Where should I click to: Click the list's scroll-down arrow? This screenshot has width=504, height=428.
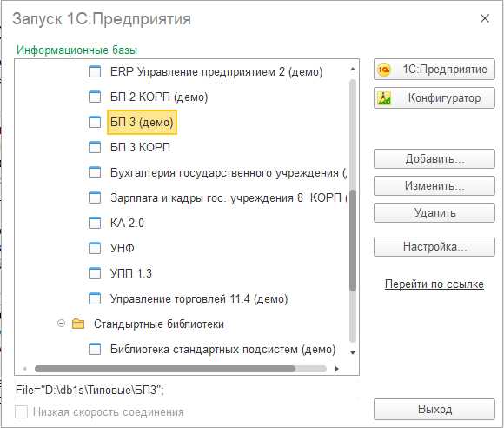point(353,353)
